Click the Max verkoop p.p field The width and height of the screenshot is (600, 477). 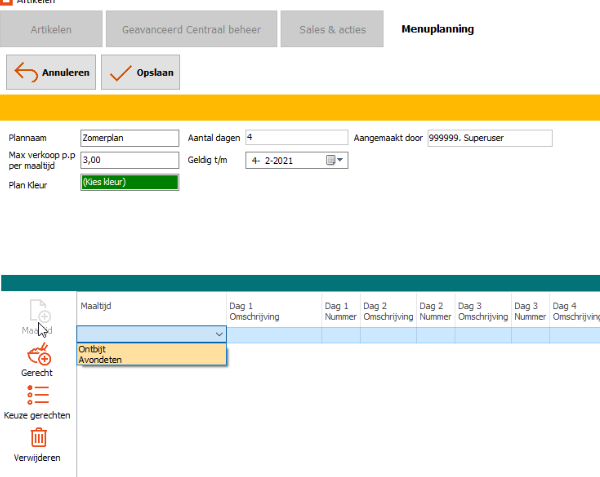128,160
